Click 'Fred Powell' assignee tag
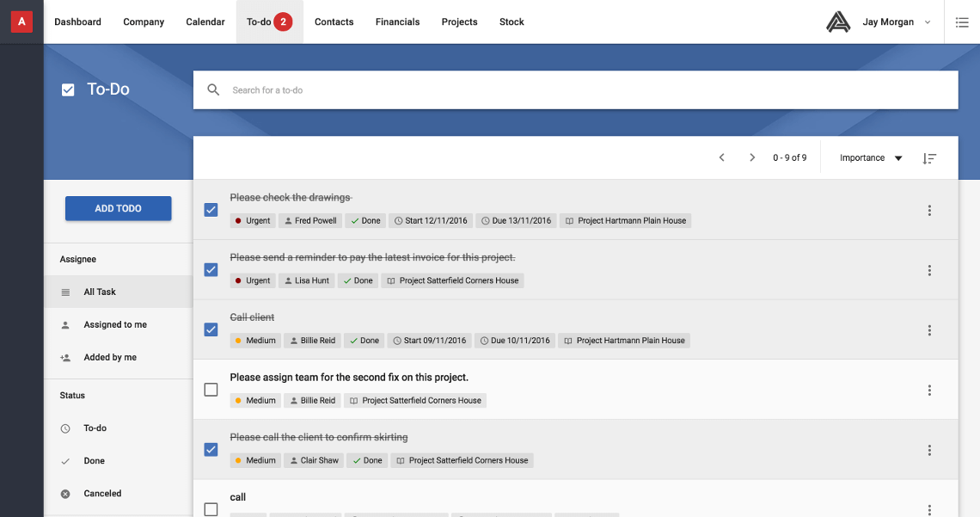The image size is (980, 517). pyautogui.click(x=310, y=221)
